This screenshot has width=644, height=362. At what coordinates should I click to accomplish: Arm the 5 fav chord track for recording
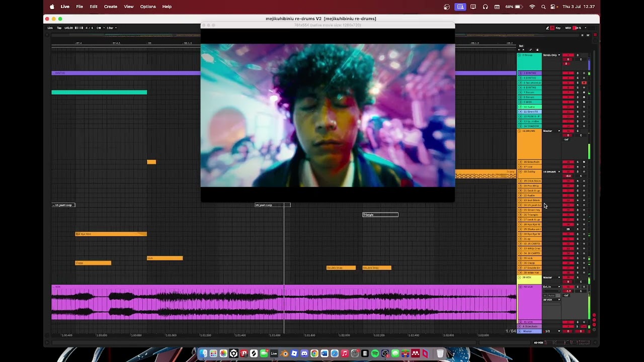click(584, 82)
